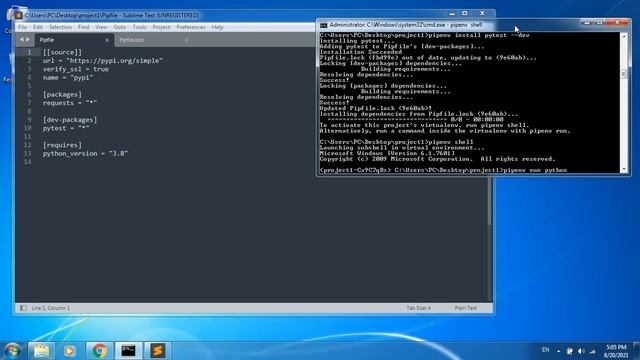
Task: Click the 'Launching subshell in virtual environment' line
Action: click(x=402, y=148)
